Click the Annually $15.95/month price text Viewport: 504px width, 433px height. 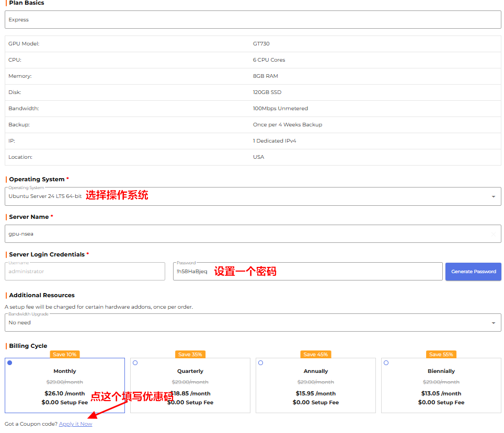tap(315, 393)
